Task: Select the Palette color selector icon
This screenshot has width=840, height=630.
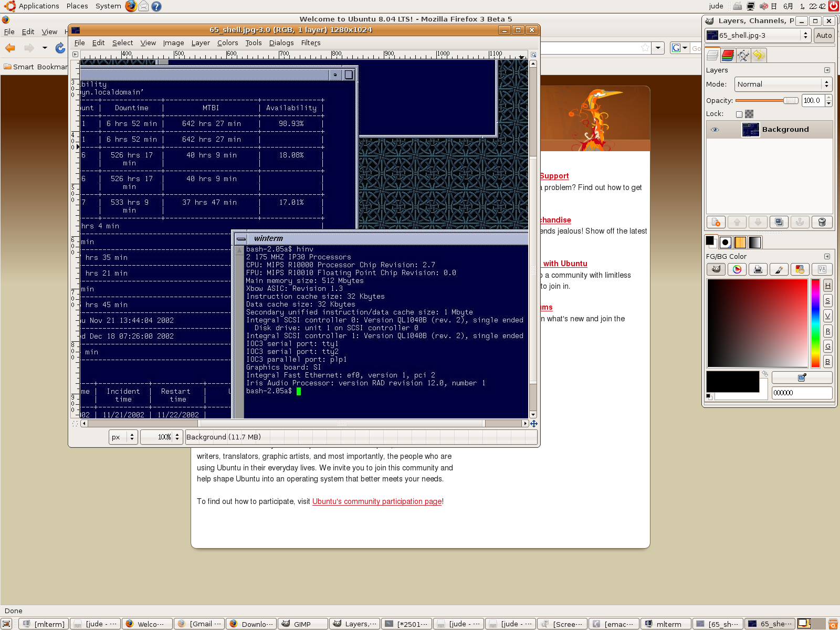Action: coord(800,269)
